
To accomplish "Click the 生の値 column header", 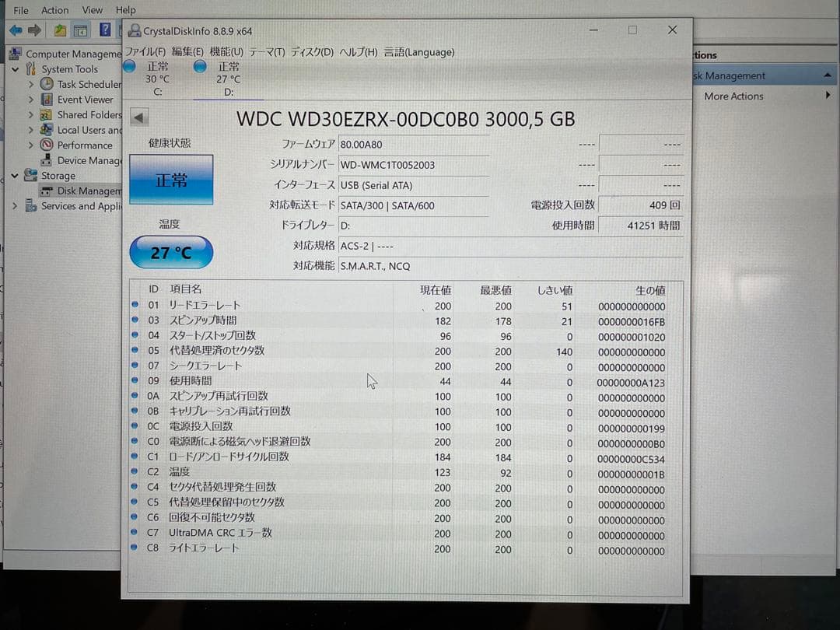I will coord(650,290).
